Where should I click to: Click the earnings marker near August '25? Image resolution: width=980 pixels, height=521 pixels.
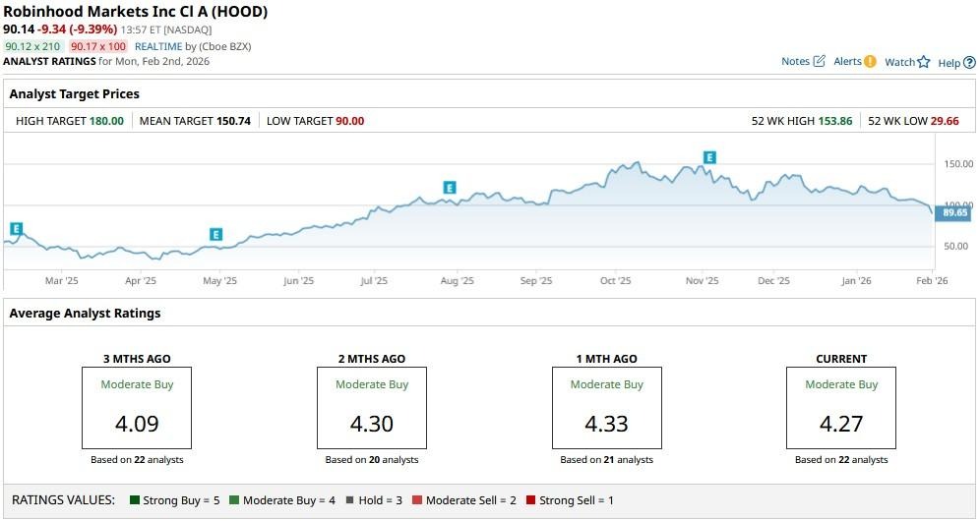click(450, 187)
